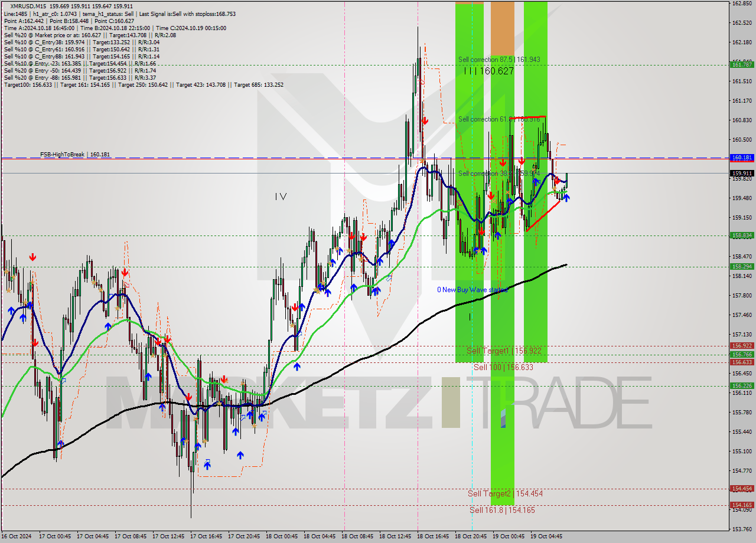Click the green 156.226 price tag
The image size is (756, 543).
pos(742,386)
